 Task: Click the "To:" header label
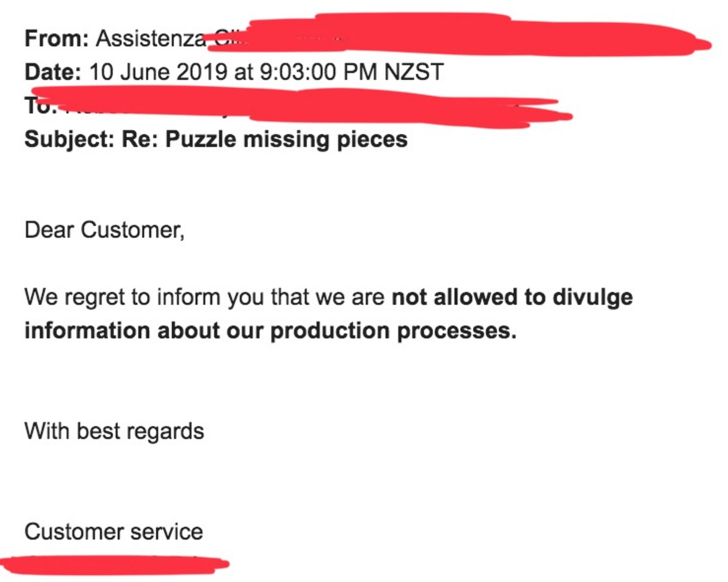click(x=40, y=106)
